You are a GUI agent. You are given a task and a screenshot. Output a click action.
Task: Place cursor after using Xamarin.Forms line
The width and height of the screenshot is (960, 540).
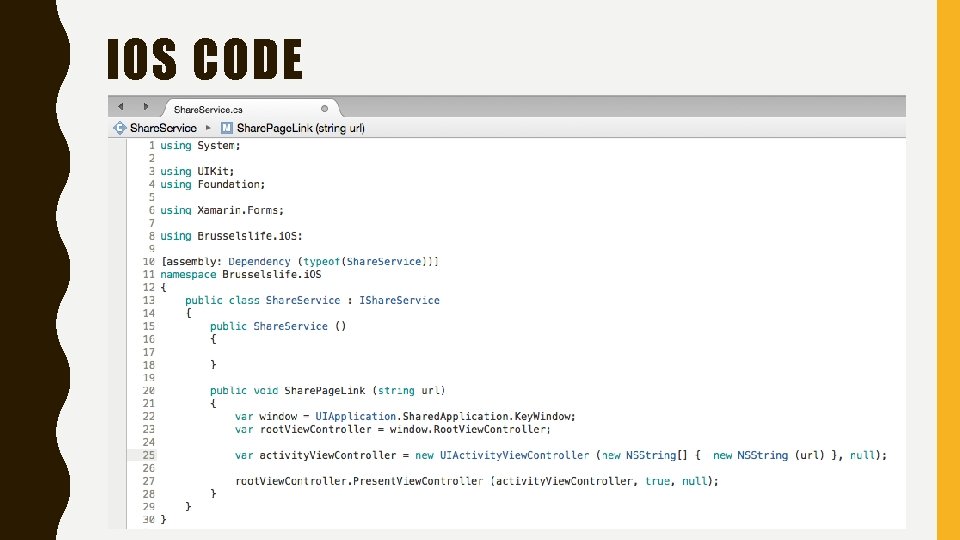pyautogui.click(x=285, y=210)
